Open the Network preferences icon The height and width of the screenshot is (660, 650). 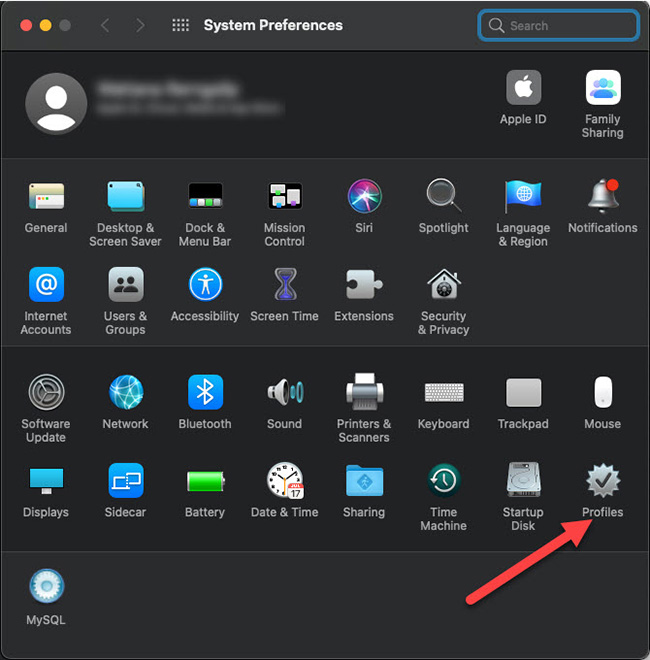tap(125, 393)
